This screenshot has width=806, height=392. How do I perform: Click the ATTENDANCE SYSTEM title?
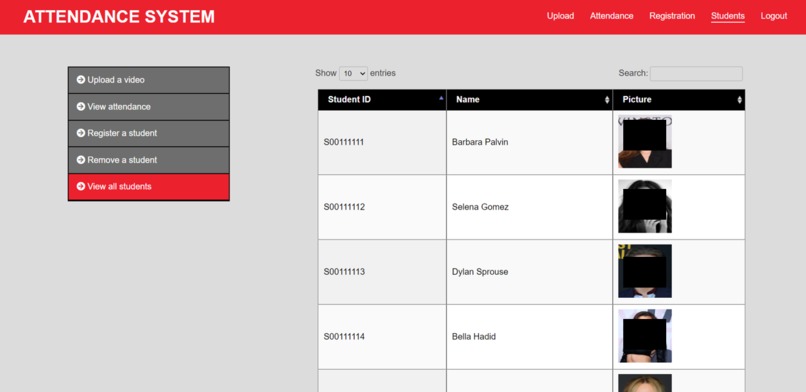point(119,17)
